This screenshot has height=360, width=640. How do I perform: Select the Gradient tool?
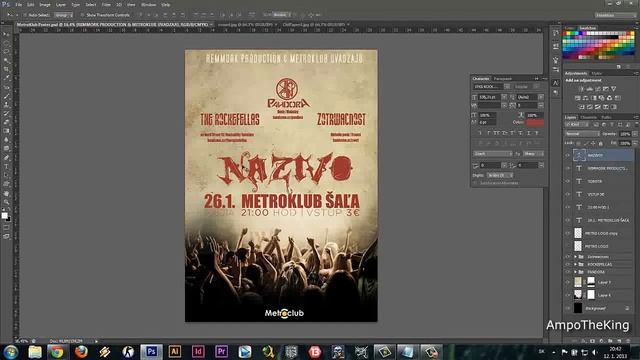tap(6, 131)
